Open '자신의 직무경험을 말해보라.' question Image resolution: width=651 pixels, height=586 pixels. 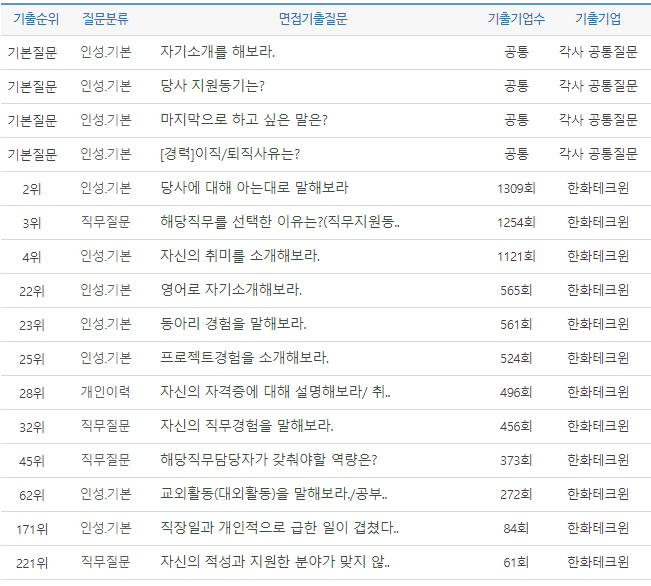pos(247,426)
